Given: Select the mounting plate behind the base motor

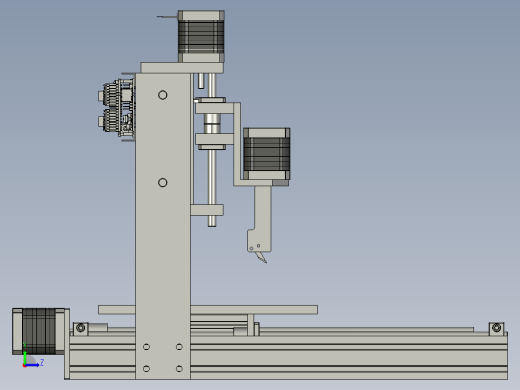Looking at the screenshot, I should 67,344.
